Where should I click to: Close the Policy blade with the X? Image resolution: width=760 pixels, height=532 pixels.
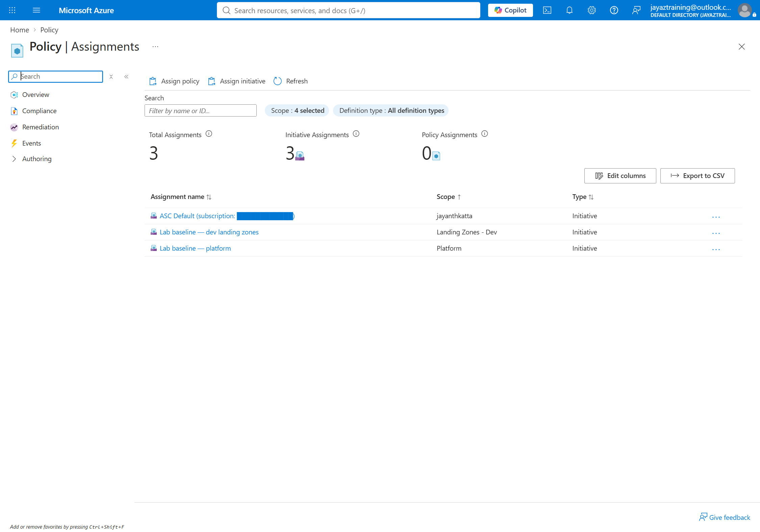[x=742, y=47]
